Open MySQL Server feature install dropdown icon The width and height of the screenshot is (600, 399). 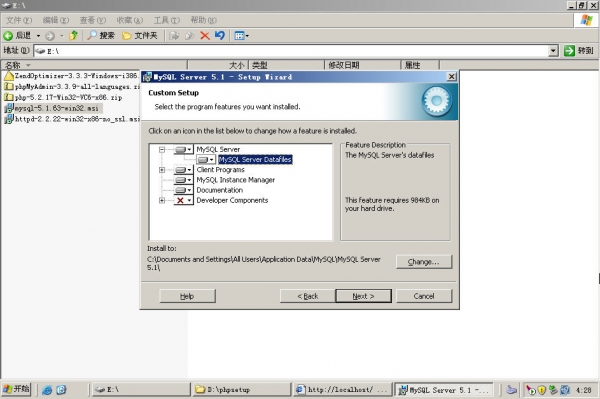[x=184, y=150]
